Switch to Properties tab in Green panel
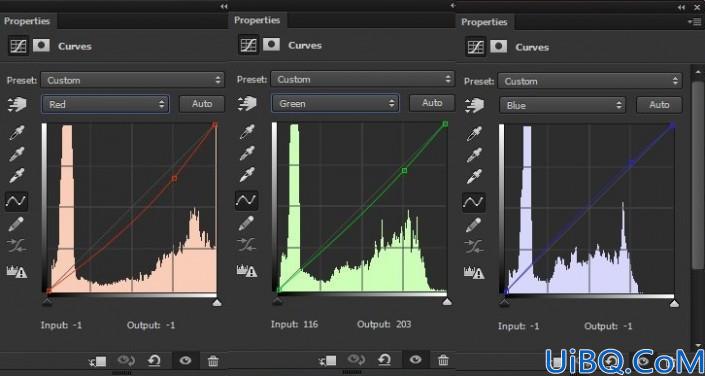 coord(257,20)
